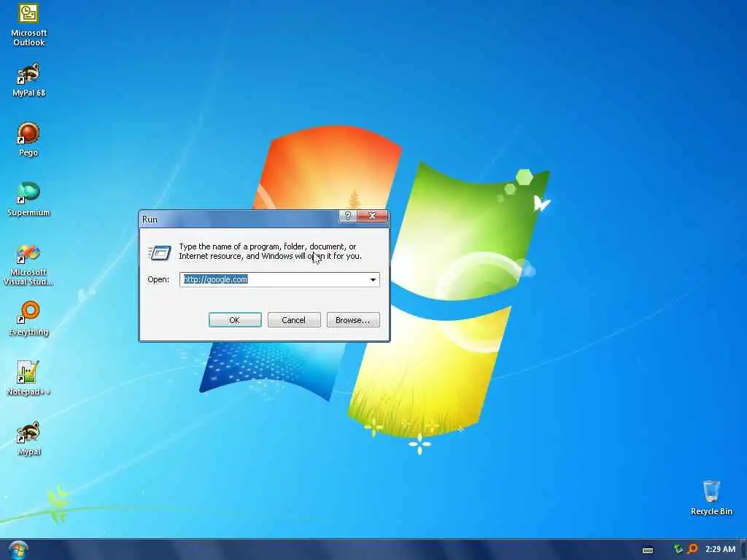Click the Safely Remove Hardware tray icon

click(678, 549)
